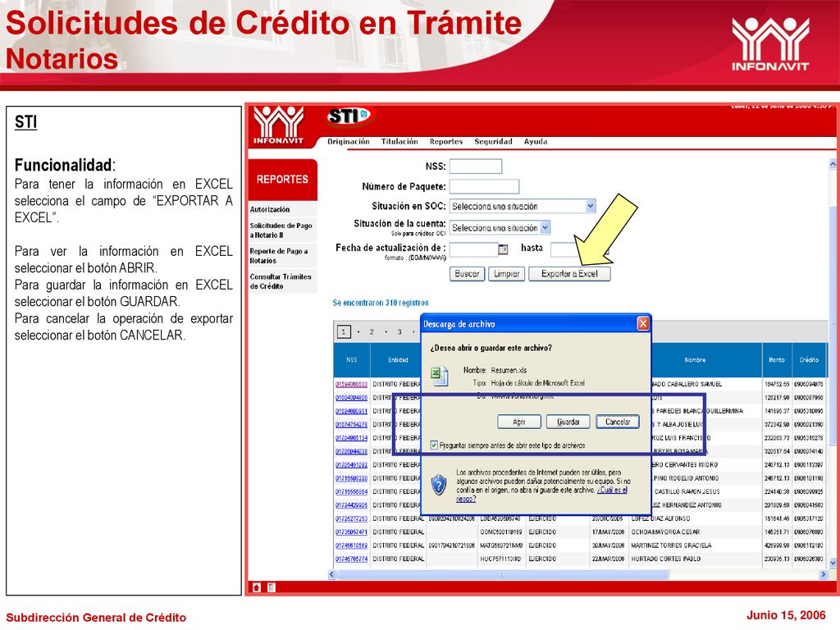Select Solicitudes de Pago a Notario II

pos(281,231)
